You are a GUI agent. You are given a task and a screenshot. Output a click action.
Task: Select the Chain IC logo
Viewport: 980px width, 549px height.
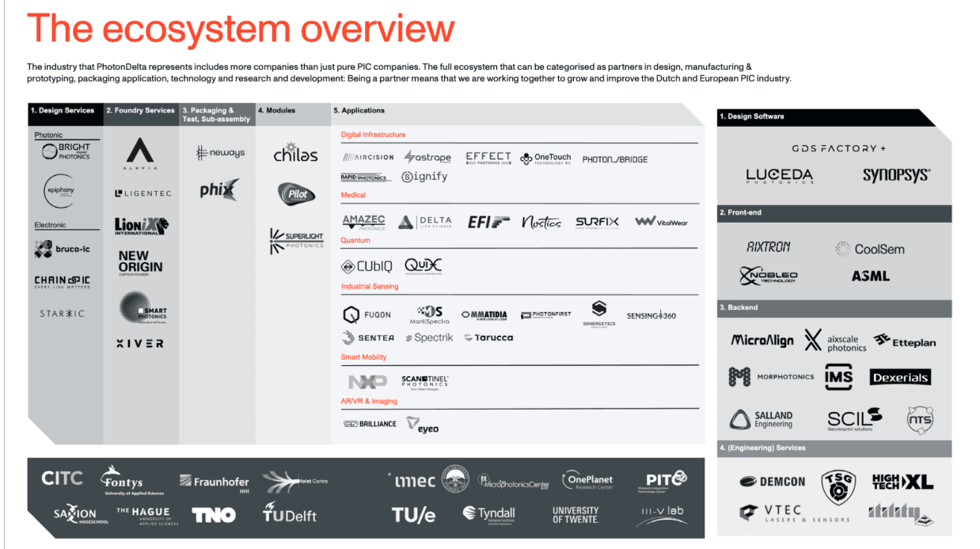[62, 283]
